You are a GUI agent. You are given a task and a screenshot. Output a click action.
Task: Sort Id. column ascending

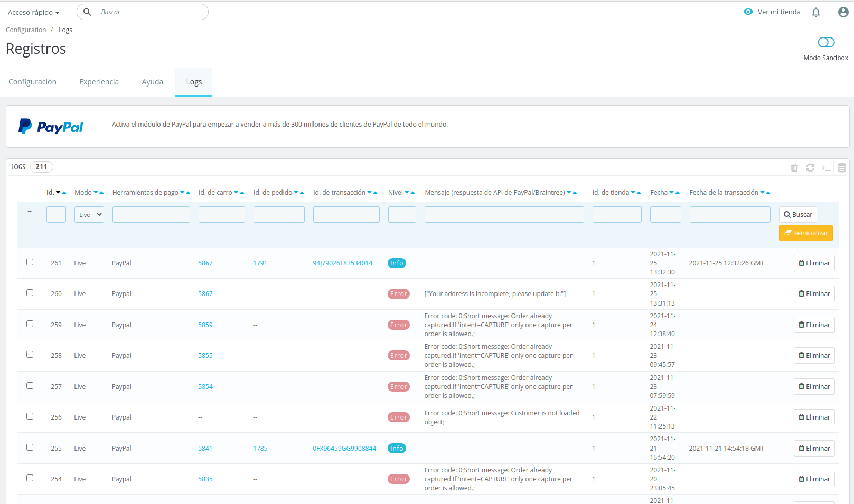coord(64,193)
